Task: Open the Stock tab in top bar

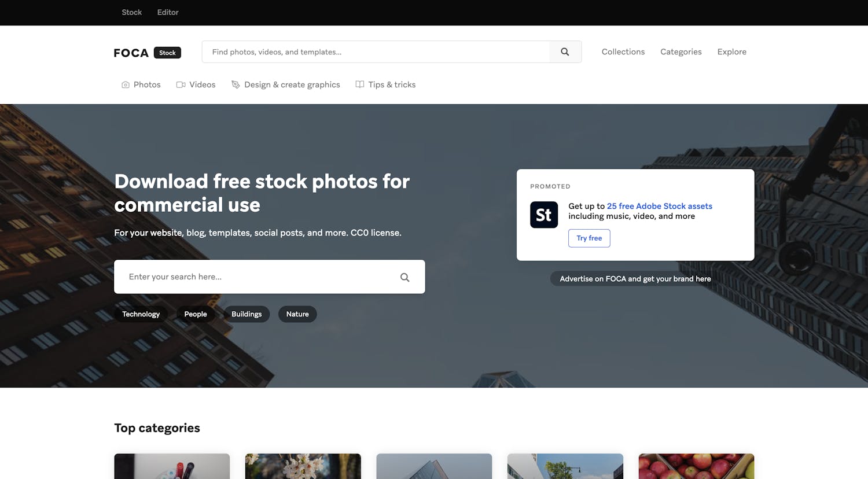Action: (131, 12)
